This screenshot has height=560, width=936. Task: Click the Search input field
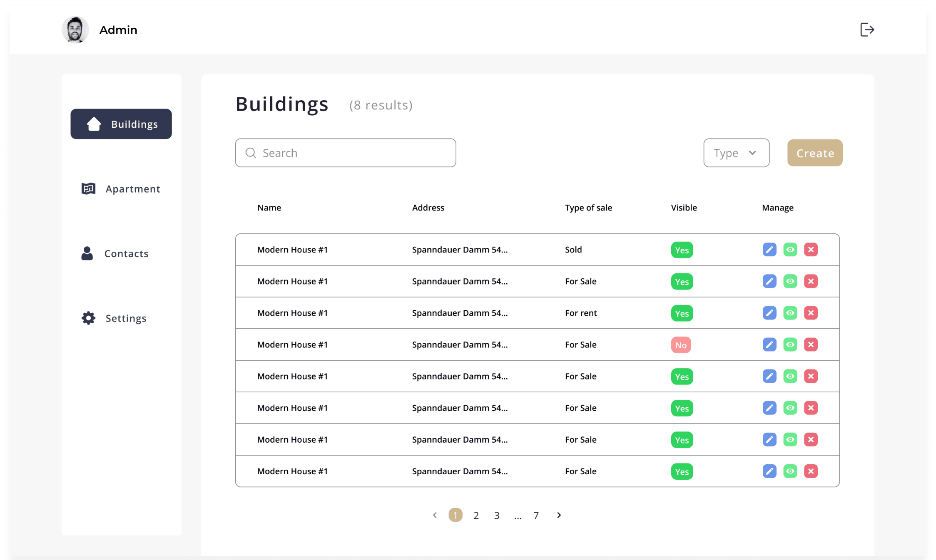click(x=346, y=153)
